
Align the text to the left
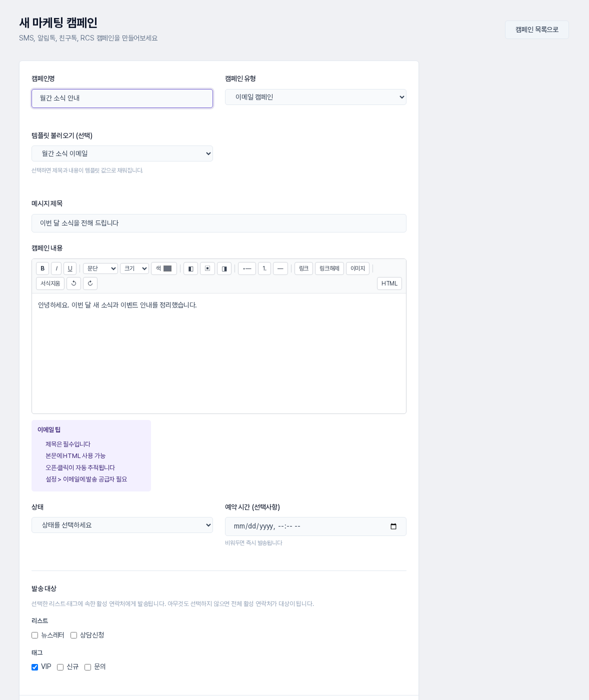point(190,268)
